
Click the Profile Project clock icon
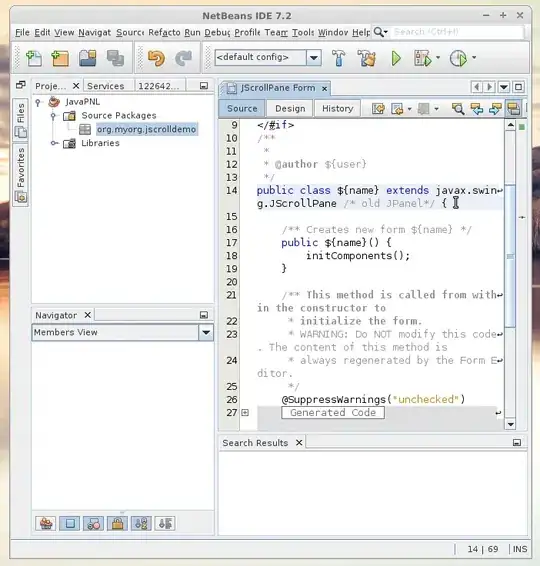(x=458, y=58)
